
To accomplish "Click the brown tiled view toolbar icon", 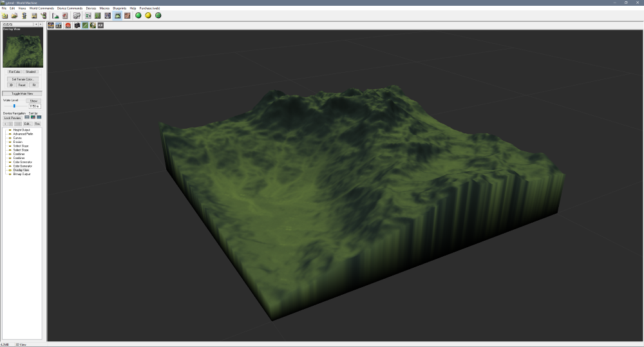I will [128, 15].
